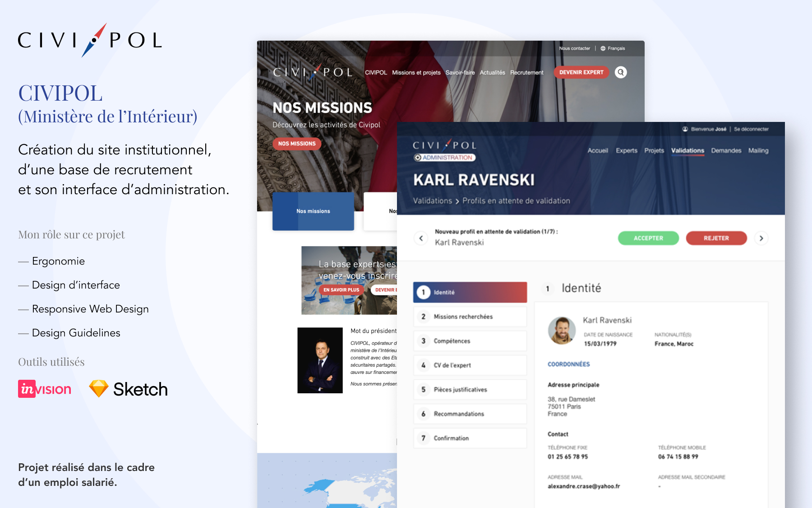
Task: Open the Mailing tab
Action: pyautogui.click(x=758, y=150)
